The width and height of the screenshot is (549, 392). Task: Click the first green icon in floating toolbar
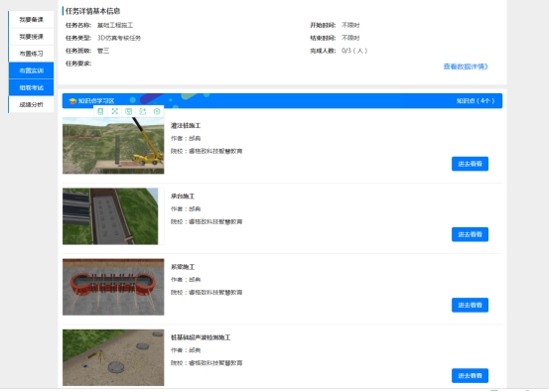click(x=100, y=111)
